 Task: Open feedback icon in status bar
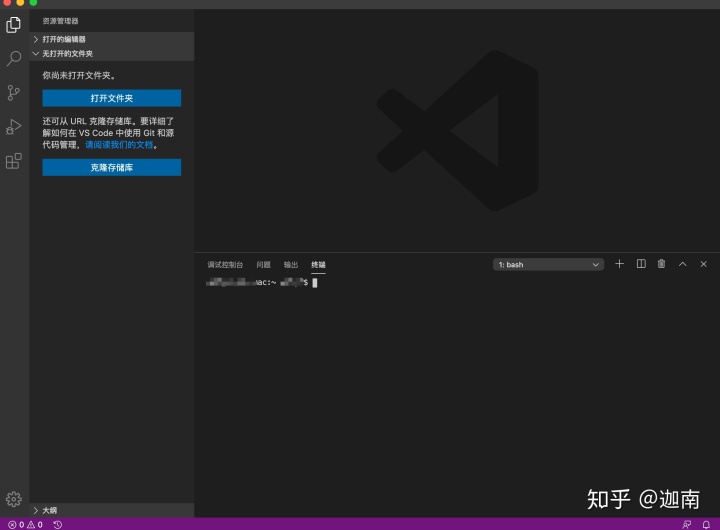pyautogui.click(x=686, y=524)
